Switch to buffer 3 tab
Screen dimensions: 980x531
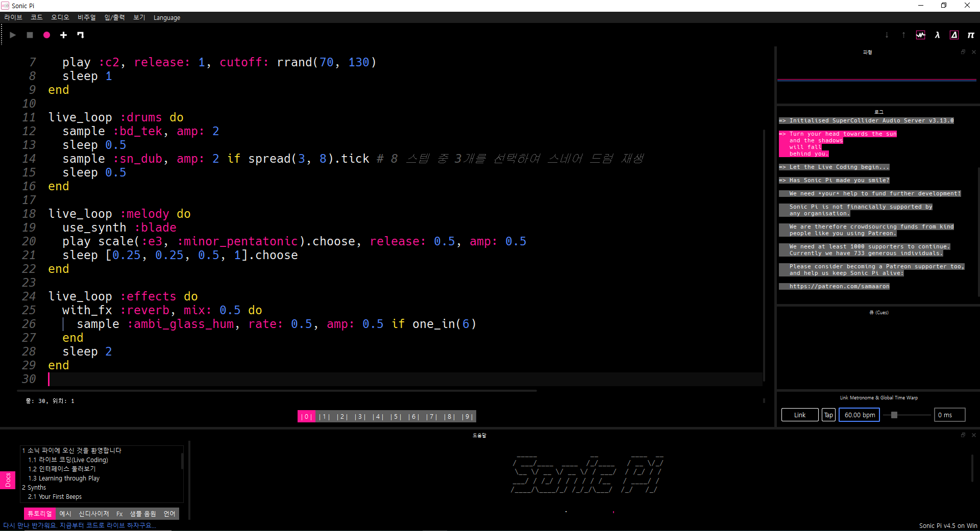tap(360, 417)
